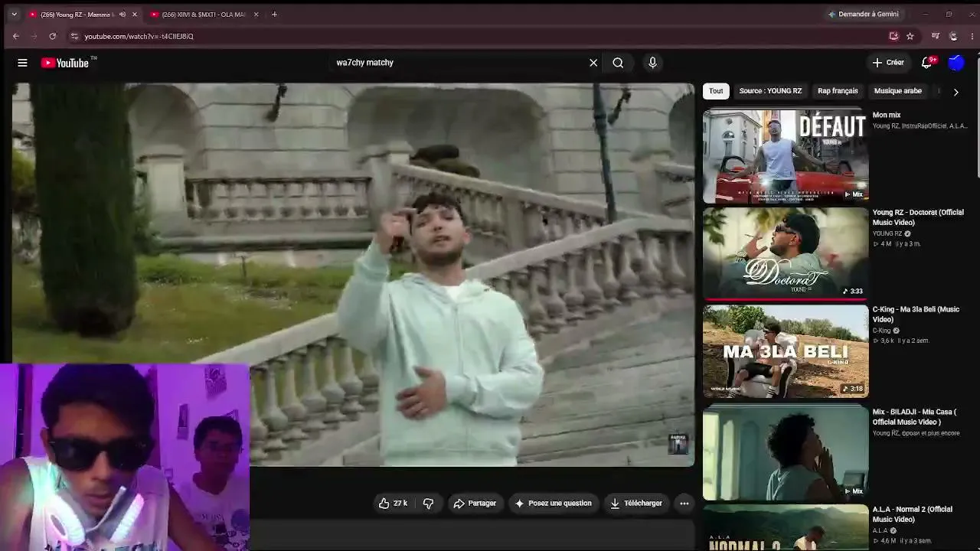Open a new browser tab
Screen dimensions: 980x551
pyautogui.click(x=274, y=14)
